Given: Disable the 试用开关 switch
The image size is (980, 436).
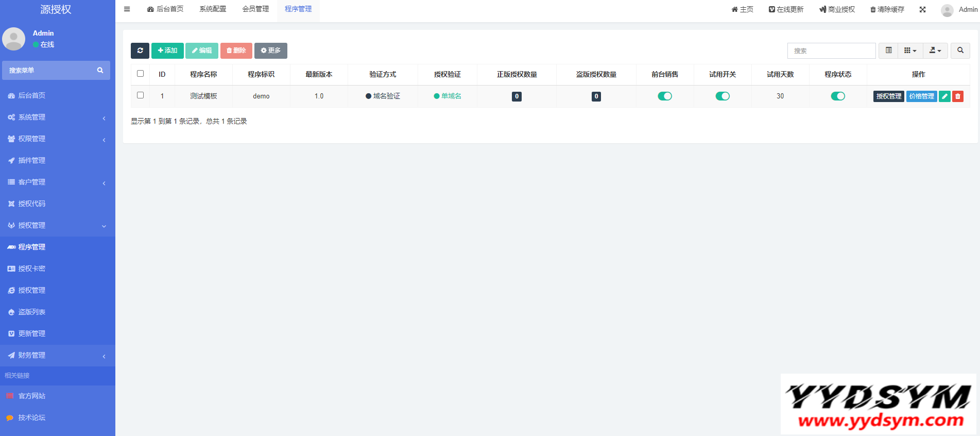Looking at the screenshot, I should click(x=723, y=96).
